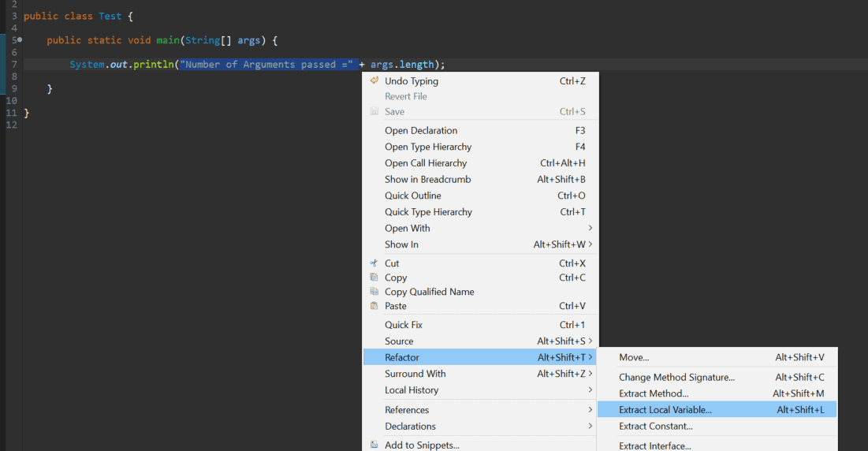The image size is (868, 451).
Task: Click the Copy Qualified Name icon
Action: click(x=374, y=292)
